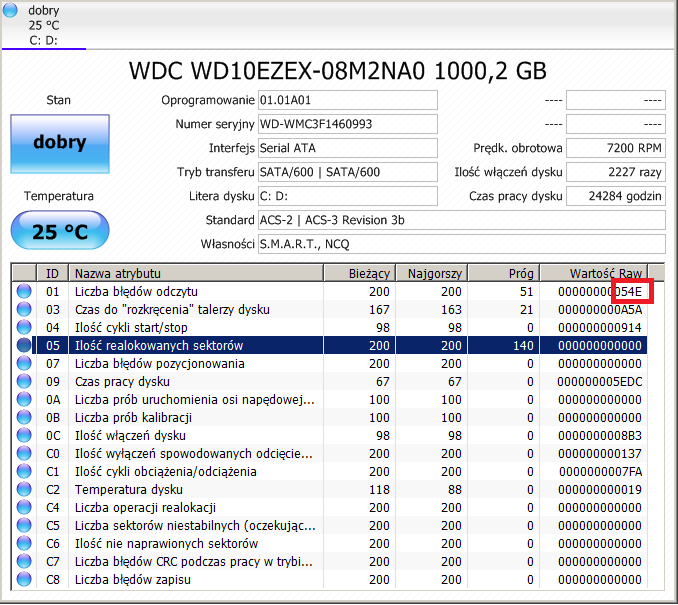
Task: Click raw value 000000005EDC
Action: 600,382
